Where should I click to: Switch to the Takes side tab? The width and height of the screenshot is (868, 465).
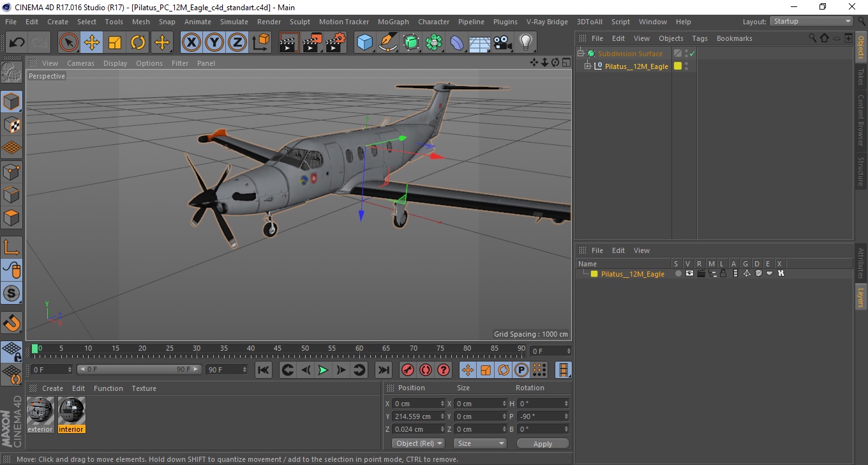860,77
